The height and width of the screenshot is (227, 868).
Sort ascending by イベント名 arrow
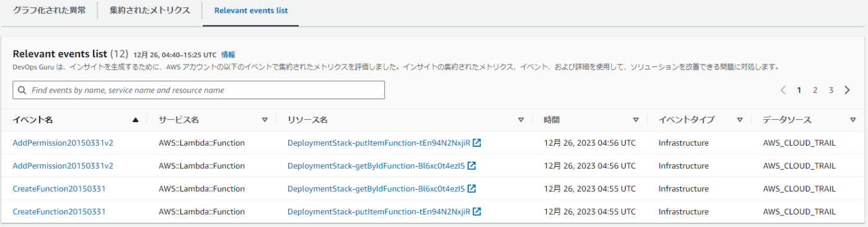pos(136,120)
